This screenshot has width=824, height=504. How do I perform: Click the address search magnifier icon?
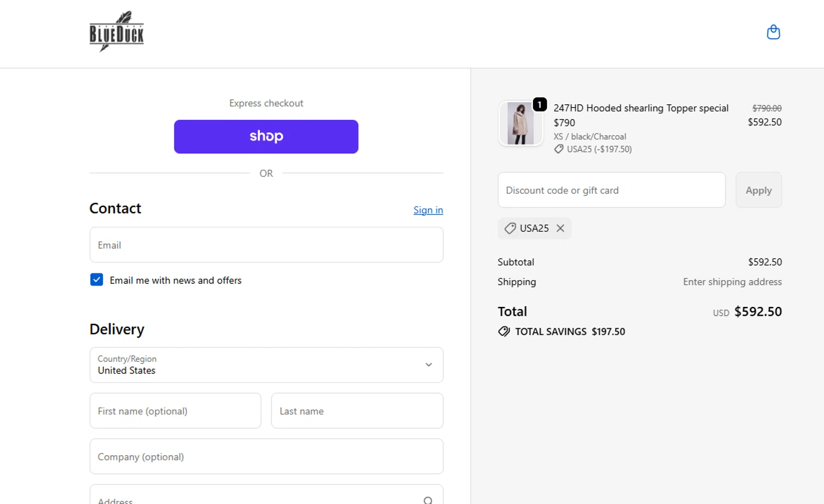428,500
